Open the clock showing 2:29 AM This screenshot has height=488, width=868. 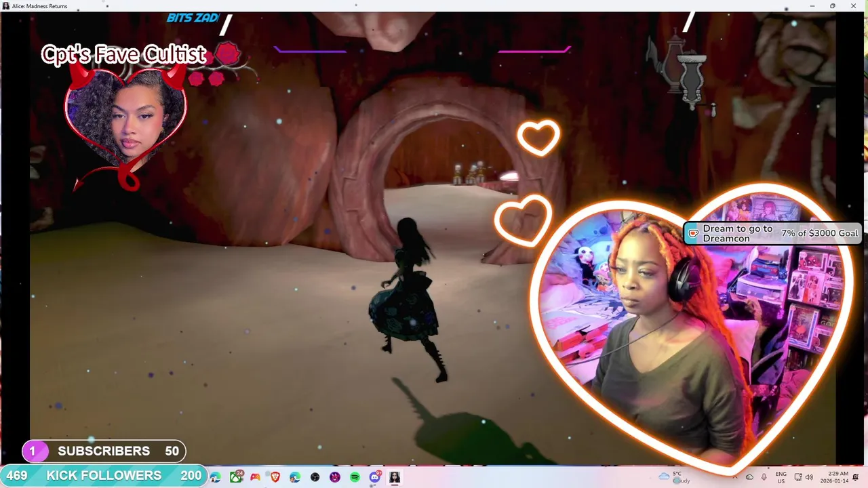(x=834, y=478)
